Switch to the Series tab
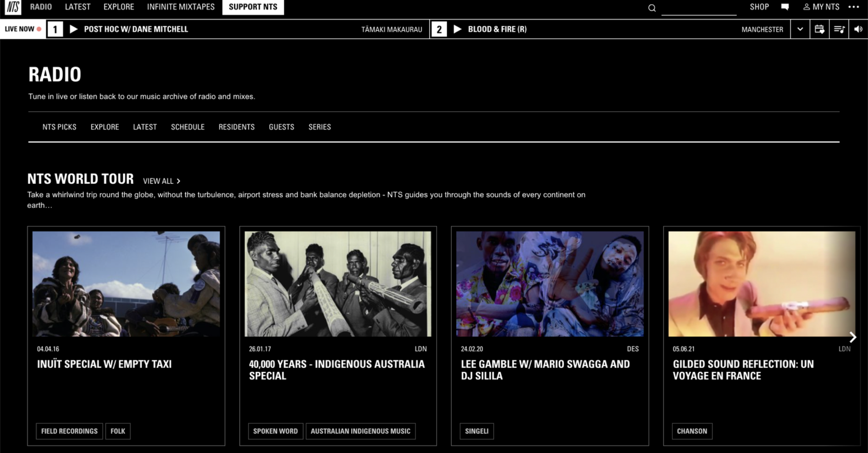The height and width of the screenshot is (453, 868). 320,127
